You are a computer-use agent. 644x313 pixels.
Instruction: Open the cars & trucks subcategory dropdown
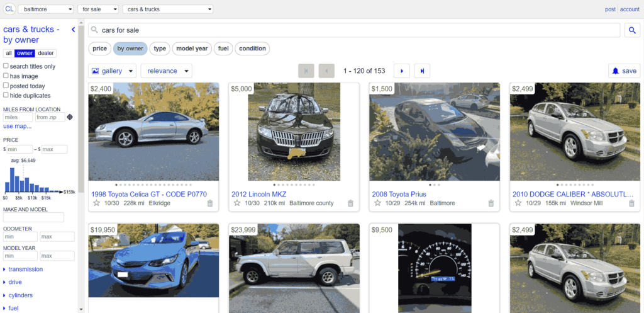tap(167, 9)
